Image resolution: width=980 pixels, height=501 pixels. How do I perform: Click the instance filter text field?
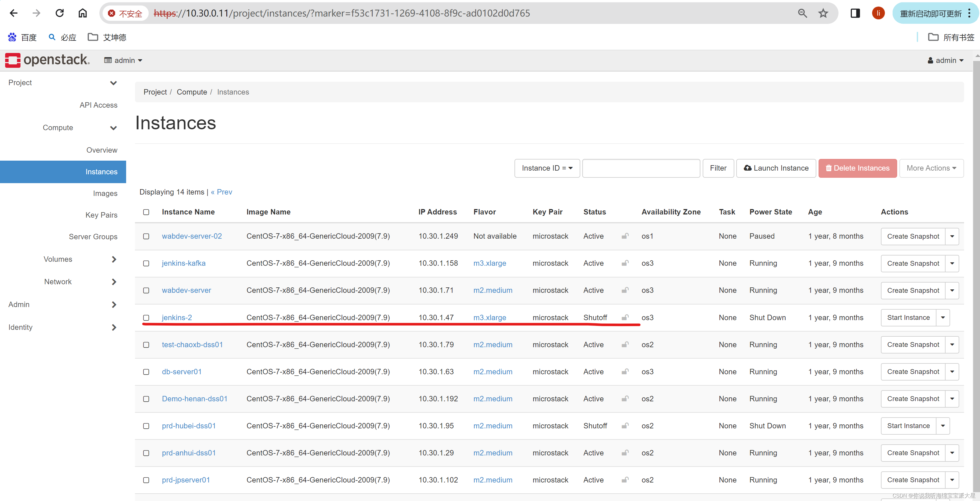[641, 168]
